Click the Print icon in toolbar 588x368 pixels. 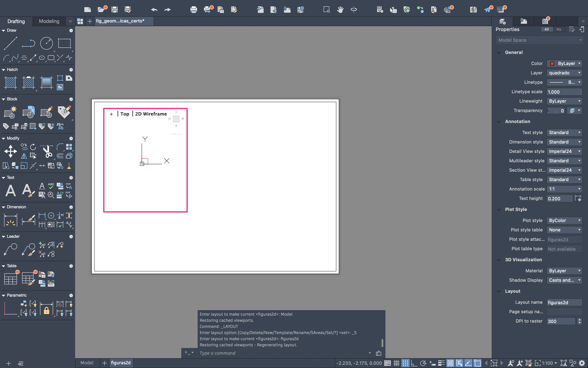click(194, 10)
